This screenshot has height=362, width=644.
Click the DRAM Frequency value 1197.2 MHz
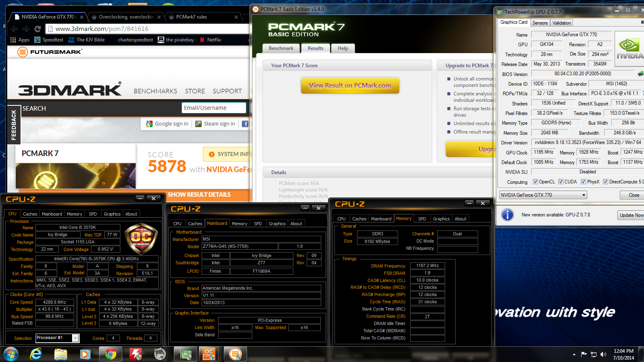coord(427,265)
